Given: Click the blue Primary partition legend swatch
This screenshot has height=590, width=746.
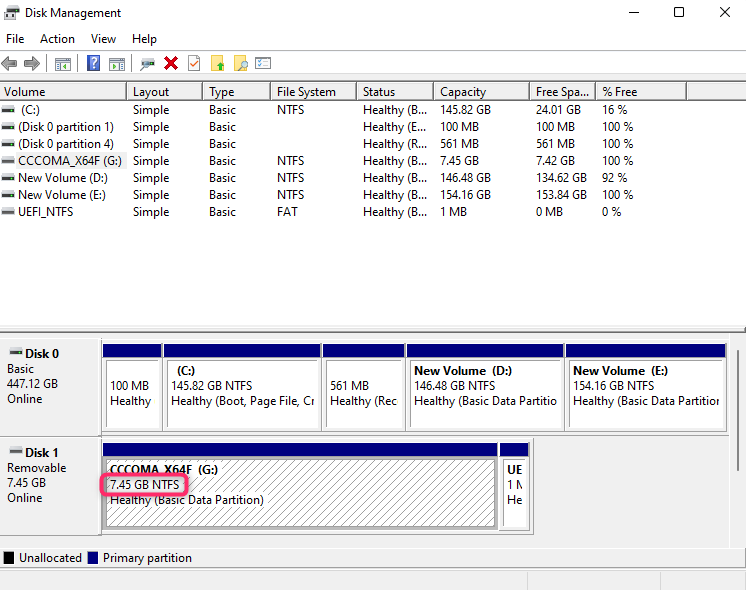Looking at the screenshot, I should click(x=93, y=558).
